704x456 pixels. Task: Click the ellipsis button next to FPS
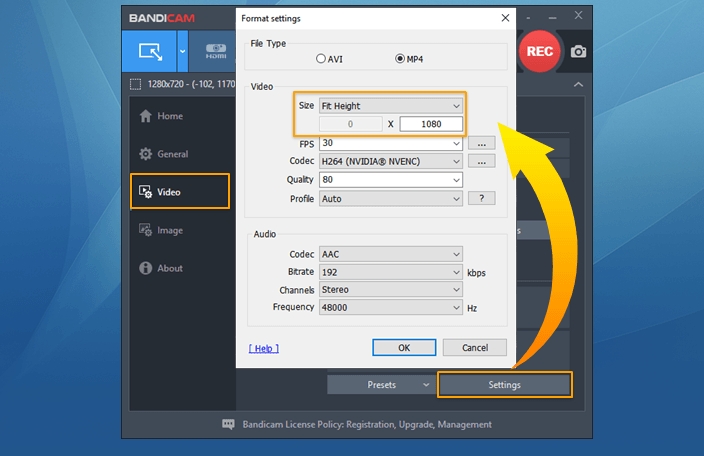pyautogui.click(x=481, y=144)
